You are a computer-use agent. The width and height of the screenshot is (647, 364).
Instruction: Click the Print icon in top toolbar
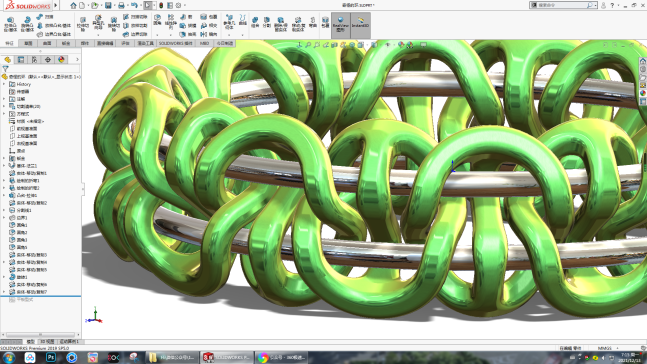click(x=121, y=5)
